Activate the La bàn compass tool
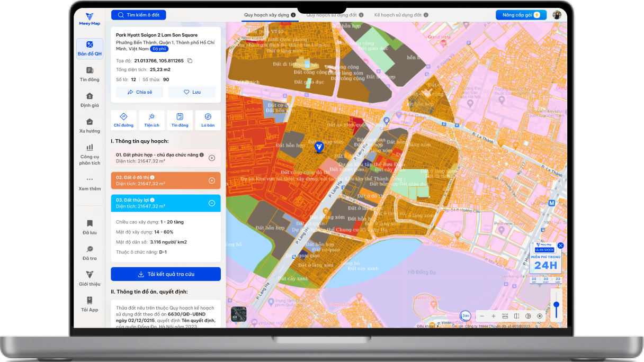 point(208,120)
